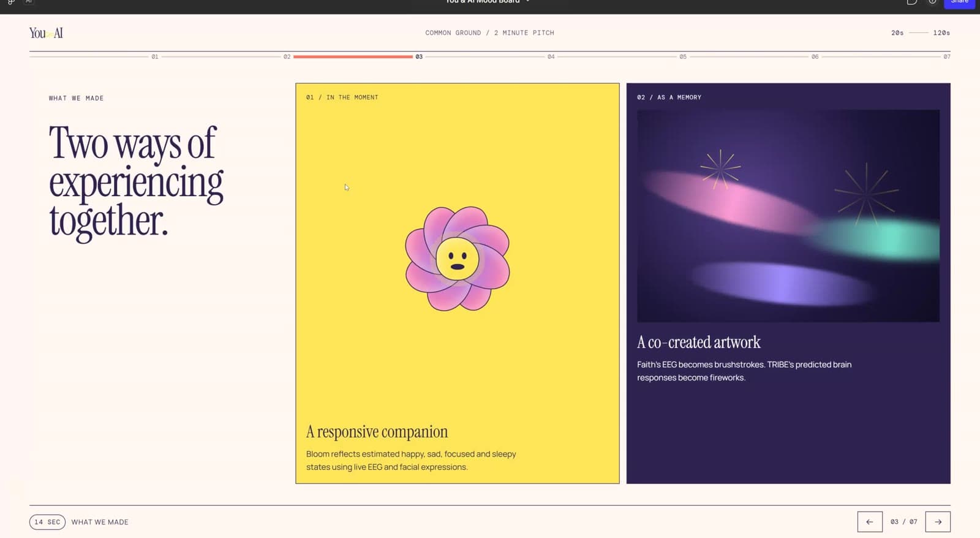Jump to step 04 on progress bar

551,56
